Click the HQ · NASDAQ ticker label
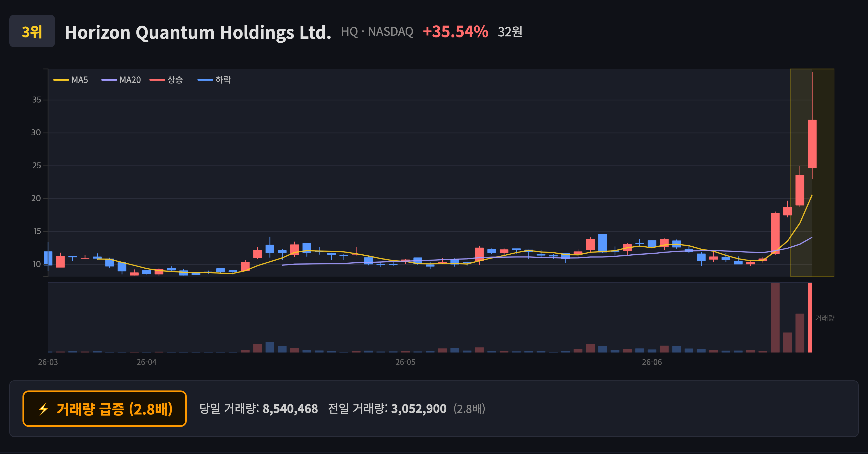 pos(377,32)
